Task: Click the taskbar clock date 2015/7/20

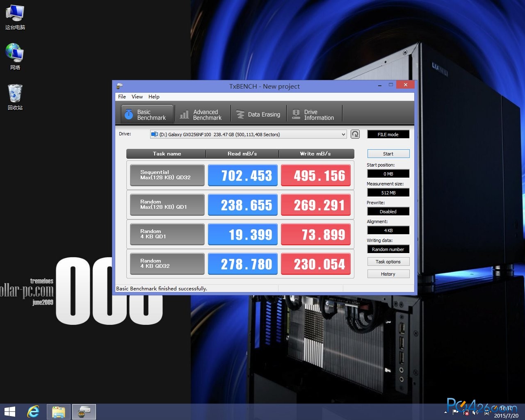Action: click(506, 415)
